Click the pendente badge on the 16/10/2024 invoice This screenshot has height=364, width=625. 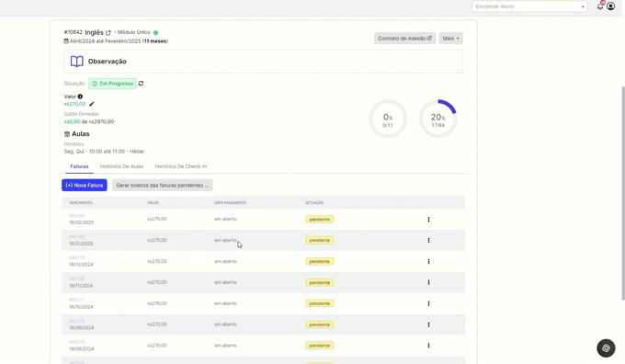320,303
